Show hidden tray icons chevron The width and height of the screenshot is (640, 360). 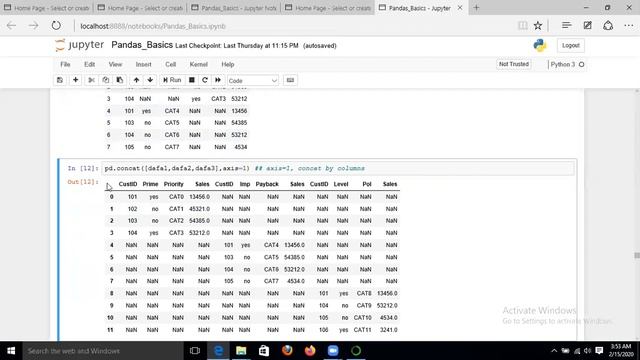pos(554,351)
